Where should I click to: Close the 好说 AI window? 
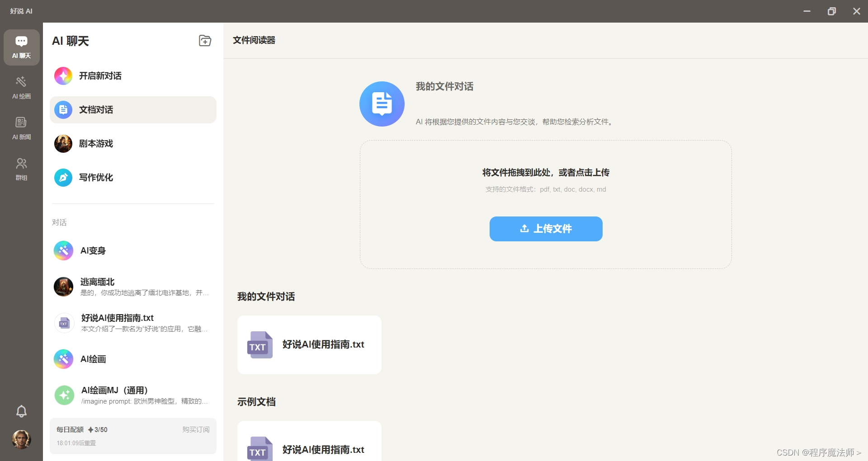(x=857, y=11)
